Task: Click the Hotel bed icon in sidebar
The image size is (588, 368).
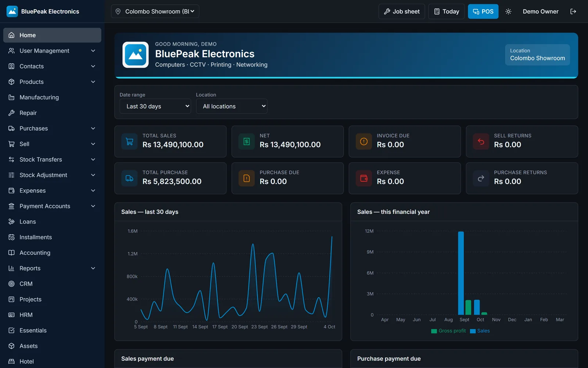Action: click(x=11, y=361)
